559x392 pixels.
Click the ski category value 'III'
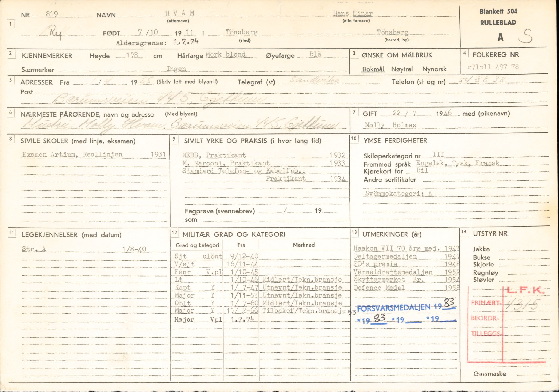click(x=438, y=154)
